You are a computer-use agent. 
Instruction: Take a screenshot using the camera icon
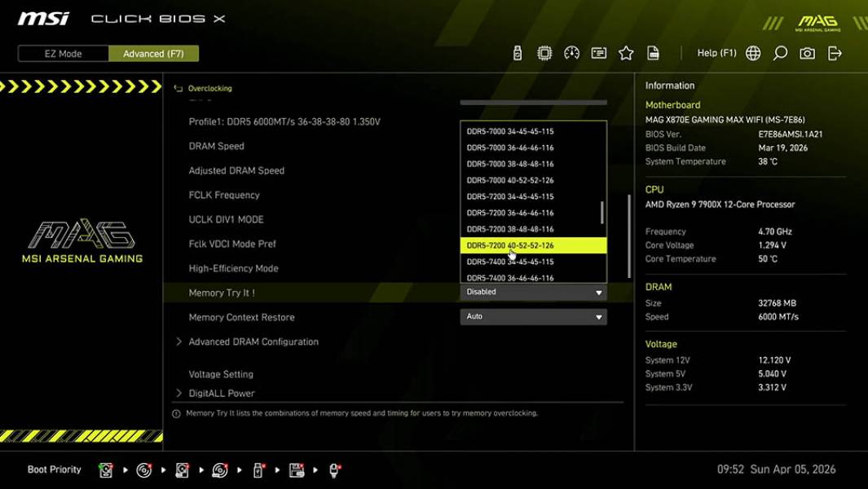tap(807, 52)
